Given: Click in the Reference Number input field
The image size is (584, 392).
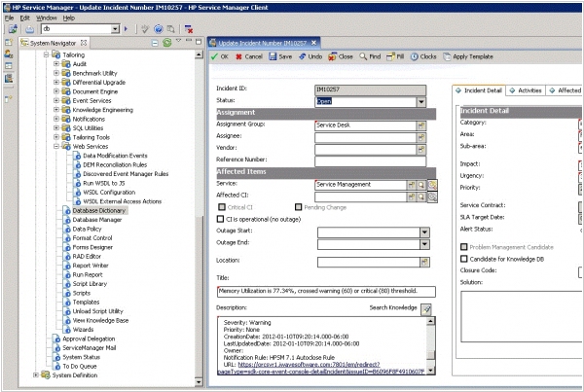Looking at the screenshot, I should [370, 160].
